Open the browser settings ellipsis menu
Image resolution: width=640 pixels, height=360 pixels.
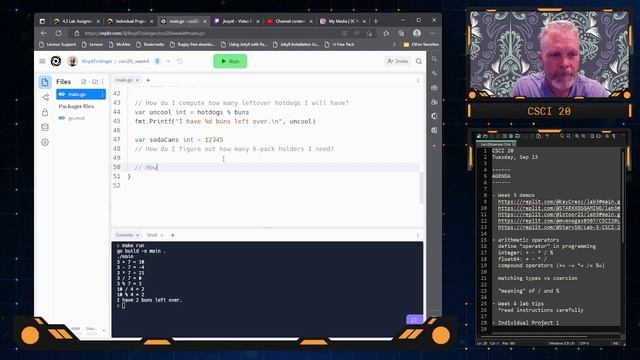[x=433, y=33]
